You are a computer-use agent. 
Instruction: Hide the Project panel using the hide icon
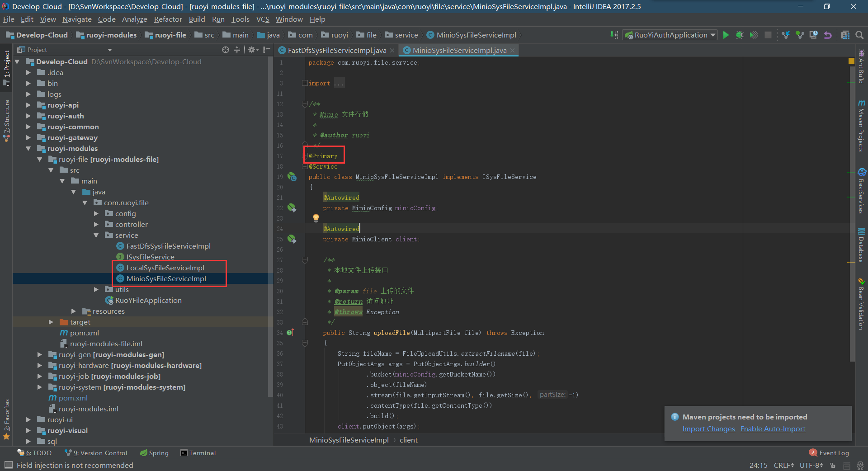pyautogui.click(x=267, y=50)
